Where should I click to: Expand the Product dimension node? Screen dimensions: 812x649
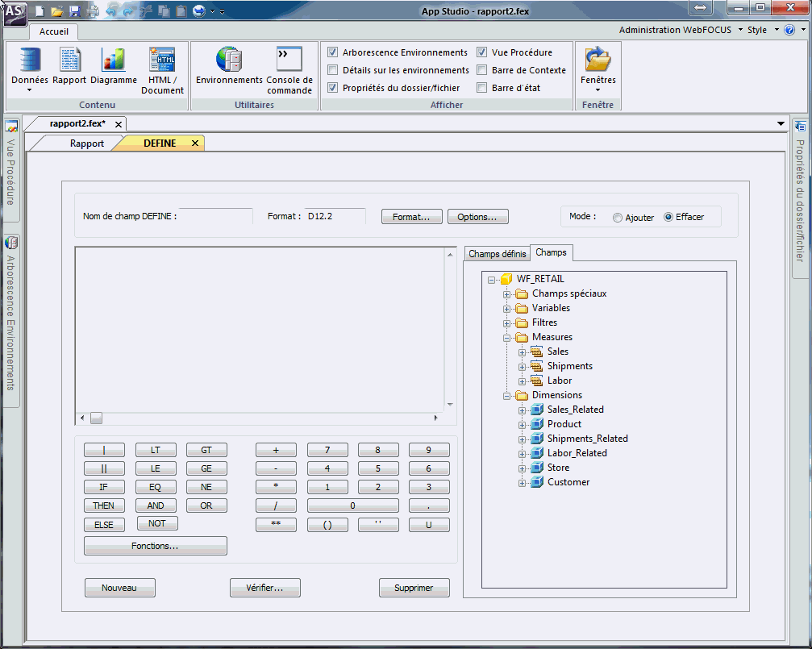point(522,425)
